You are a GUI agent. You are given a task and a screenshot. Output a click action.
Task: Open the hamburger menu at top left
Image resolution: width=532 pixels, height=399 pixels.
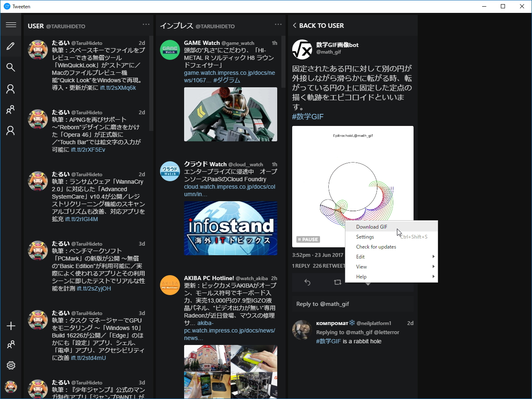(11, 25)
